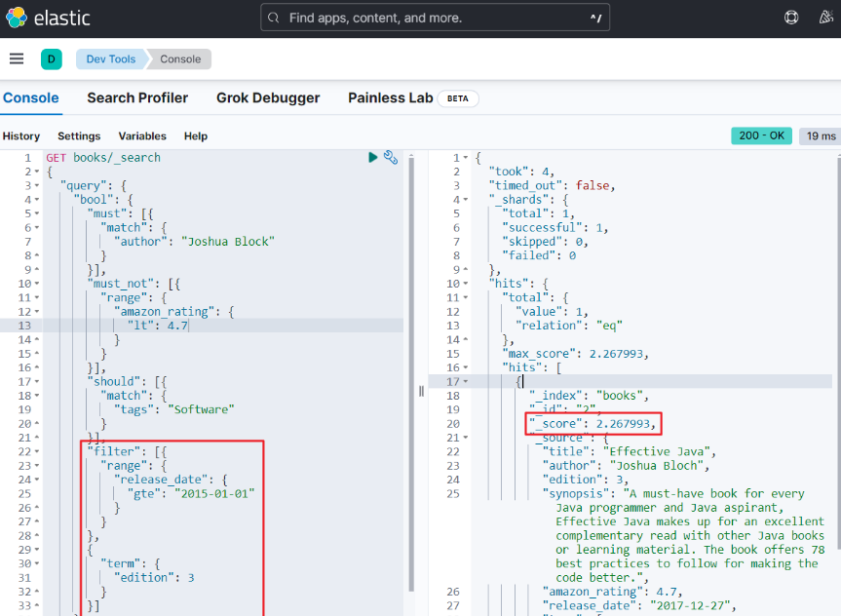Screen dimensions: 841x616
Task: Click the pane divider handle between editors
Action: coord(421,391)
